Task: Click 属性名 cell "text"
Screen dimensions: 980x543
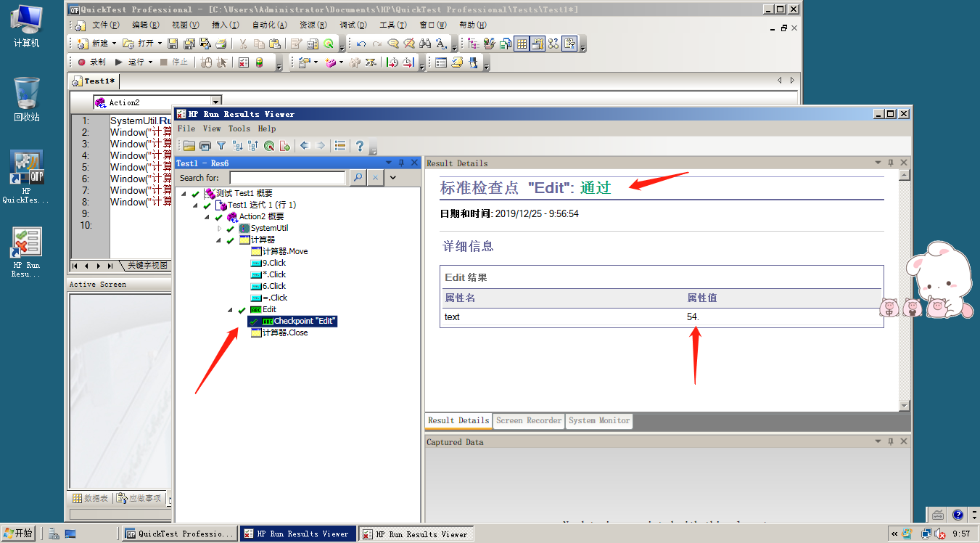Action: (x=452, y=317)
